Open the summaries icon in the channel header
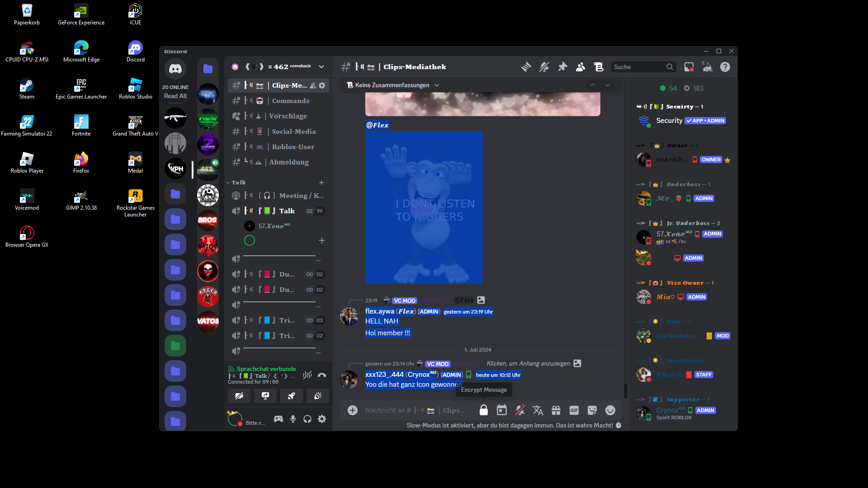The image size is (868, 488). (x=599, y=67)
